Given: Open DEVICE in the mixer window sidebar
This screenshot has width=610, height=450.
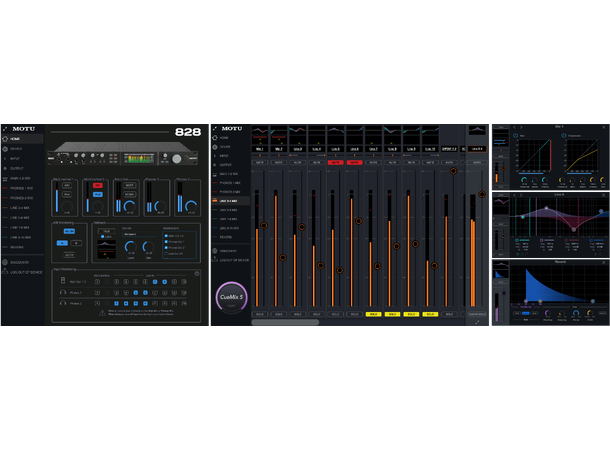Looking at the screenshot, I should point(225,147).
